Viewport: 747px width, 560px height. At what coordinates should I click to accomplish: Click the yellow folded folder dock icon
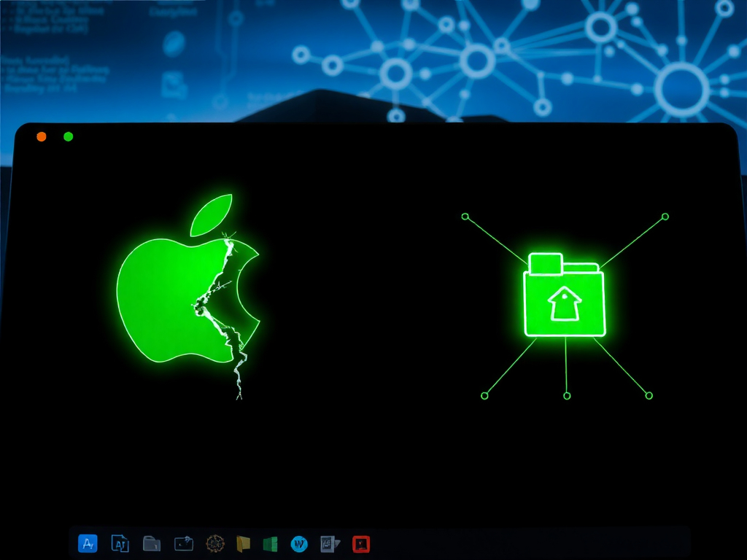243,544
